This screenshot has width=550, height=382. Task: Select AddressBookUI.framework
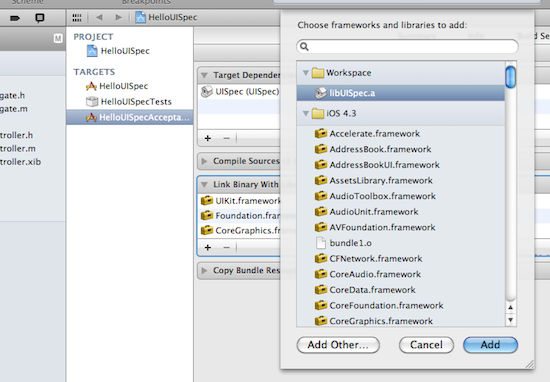(x=401, y=165)
